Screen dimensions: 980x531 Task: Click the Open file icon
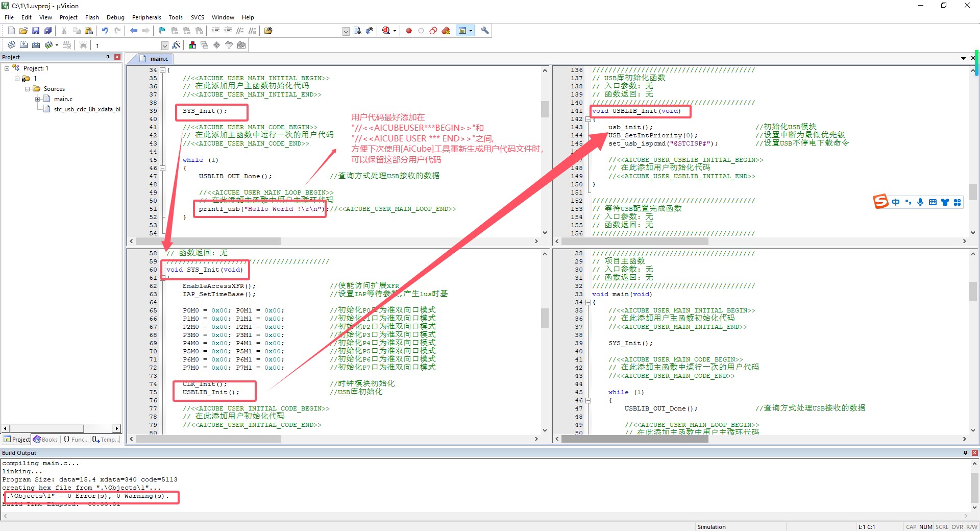[x=23, y=31]
